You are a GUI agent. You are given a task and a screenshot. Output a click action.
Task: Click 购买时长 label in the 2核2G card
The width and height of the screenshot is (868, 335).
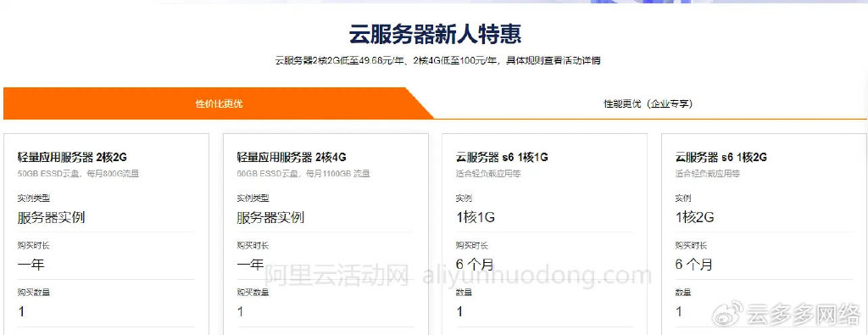pos(34,245)
